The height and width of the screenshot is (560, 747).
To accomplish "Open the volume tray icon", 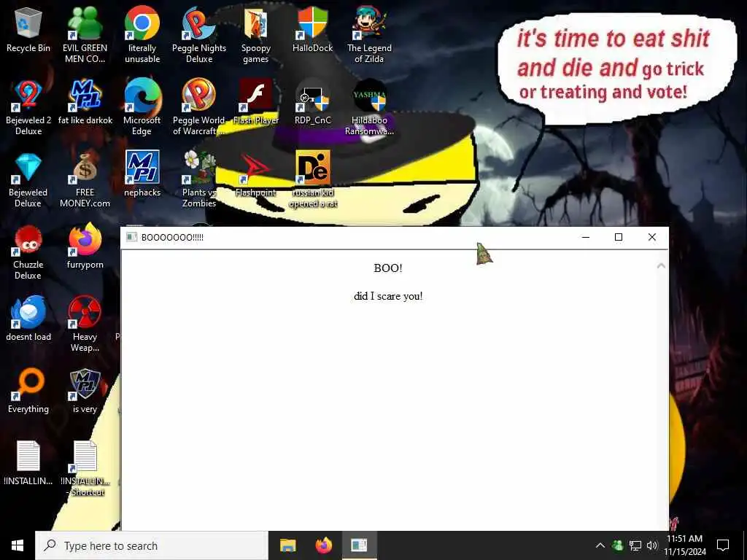I will tap(652, 545).
